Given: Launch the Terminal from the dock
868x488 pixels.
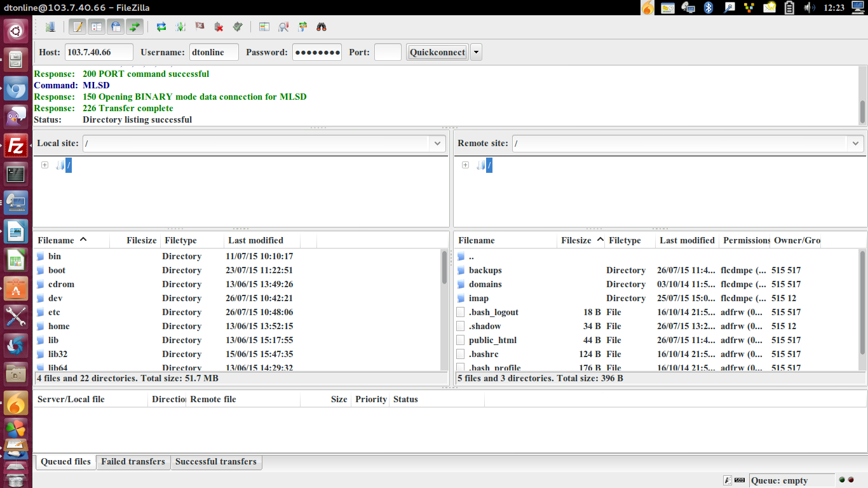Looking at the screenshot, I should [16, 173].
